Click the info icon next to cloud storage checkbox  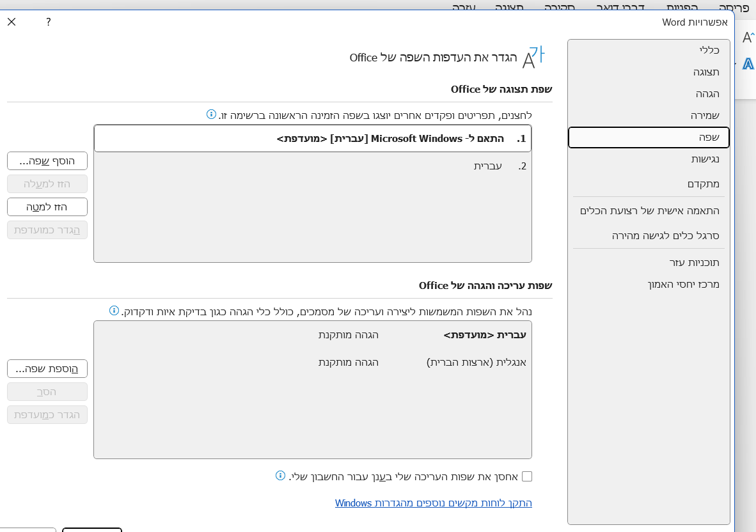(x=280, y=476)
